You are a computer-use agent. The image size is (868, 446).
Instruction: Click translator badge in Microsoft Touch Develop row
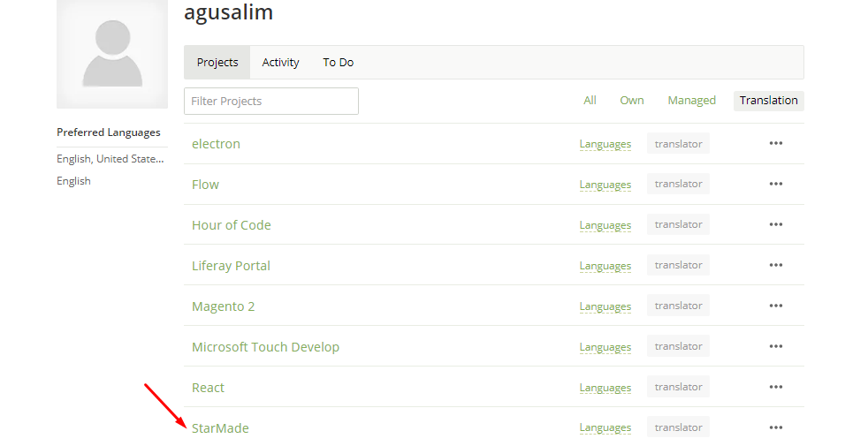[x=678, y=346]
